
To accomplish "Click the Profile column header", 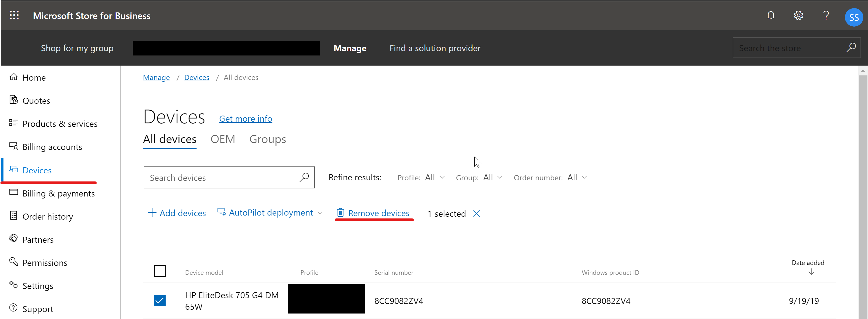I will tap(309, 272).
